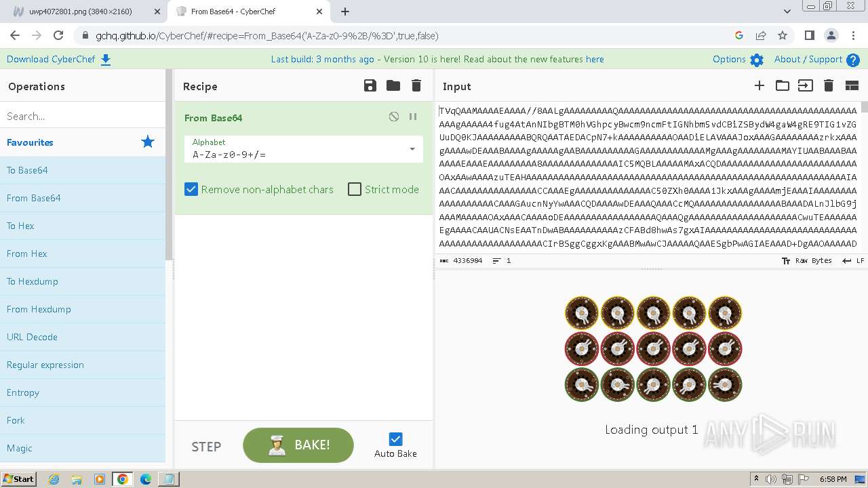Open Download CyberChef link
The height and width of the screenshot is (488, 868).
[51, 59]
